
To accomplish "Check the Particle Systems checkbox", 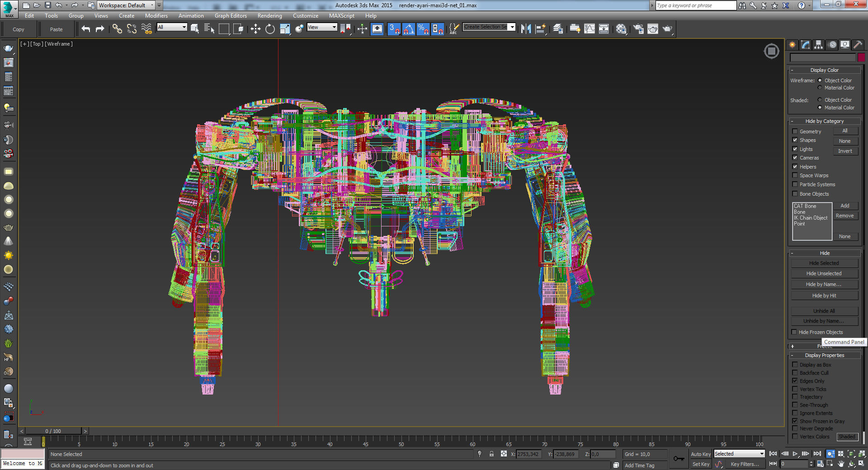I will [795, 184].
